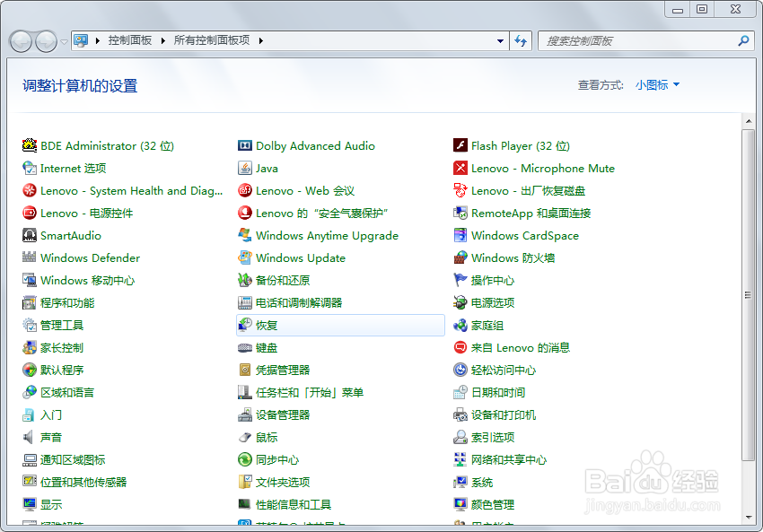Open the 键盘 icon
Image resolution: width=763 pixels, height=532 pixels.
tap(245, 348)
